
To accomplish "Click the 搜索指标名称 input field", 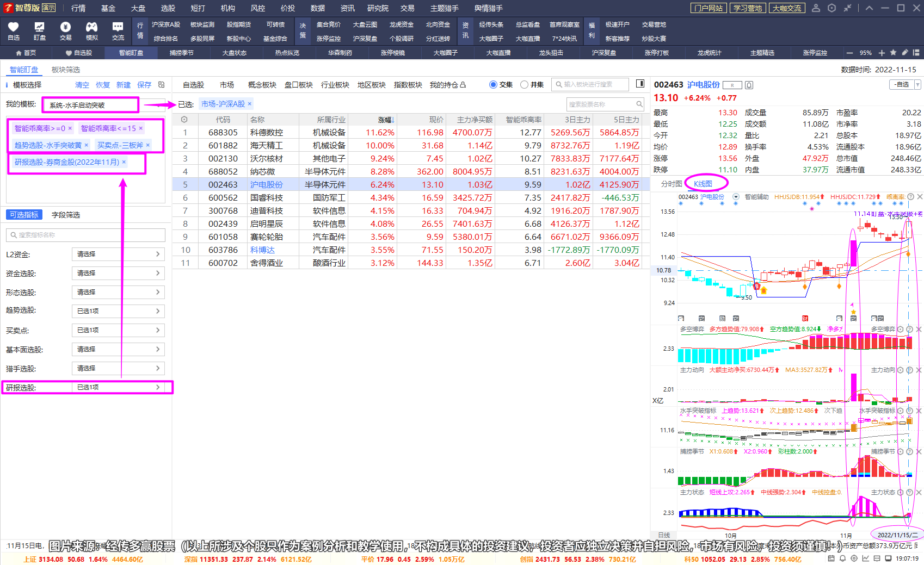I will click(85, 235).
